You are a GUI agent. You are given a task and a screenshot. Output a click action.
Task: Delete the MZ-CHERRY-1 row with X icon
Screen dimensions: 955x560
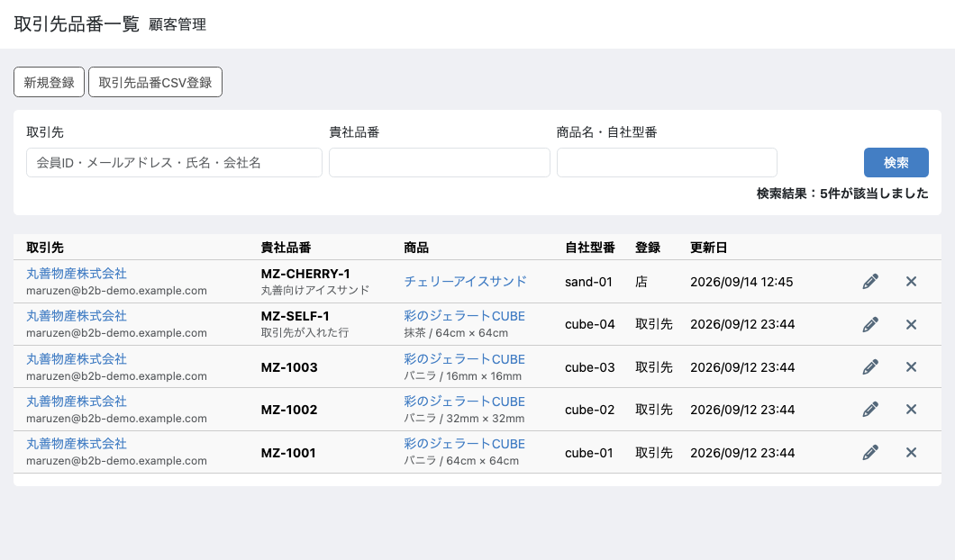click(911, 281)
